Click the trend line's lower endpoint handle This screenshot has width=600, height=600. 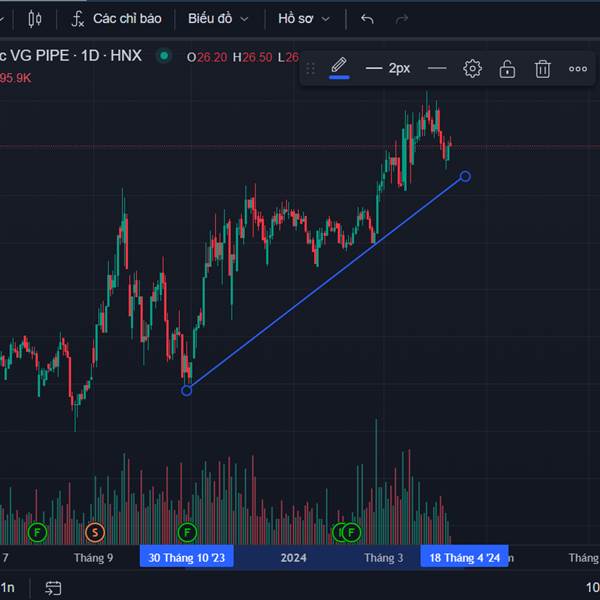point(186,390)
